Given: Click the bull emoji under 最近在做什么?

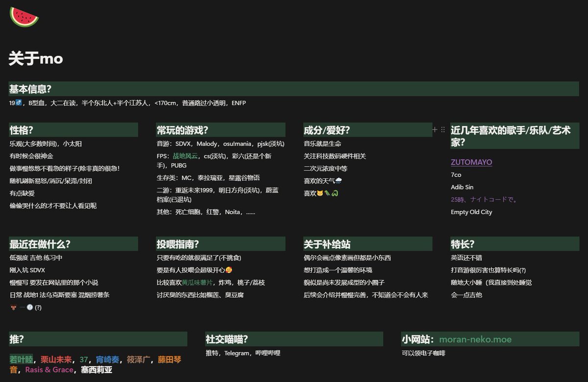Looking at the screenshot, I should pyautogui.click(x=13, y=307).
